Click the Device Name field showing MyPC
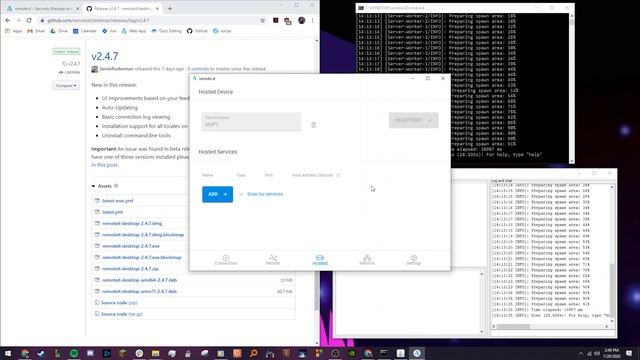Viewport: 640px width, 360px height. click(251, 122)
